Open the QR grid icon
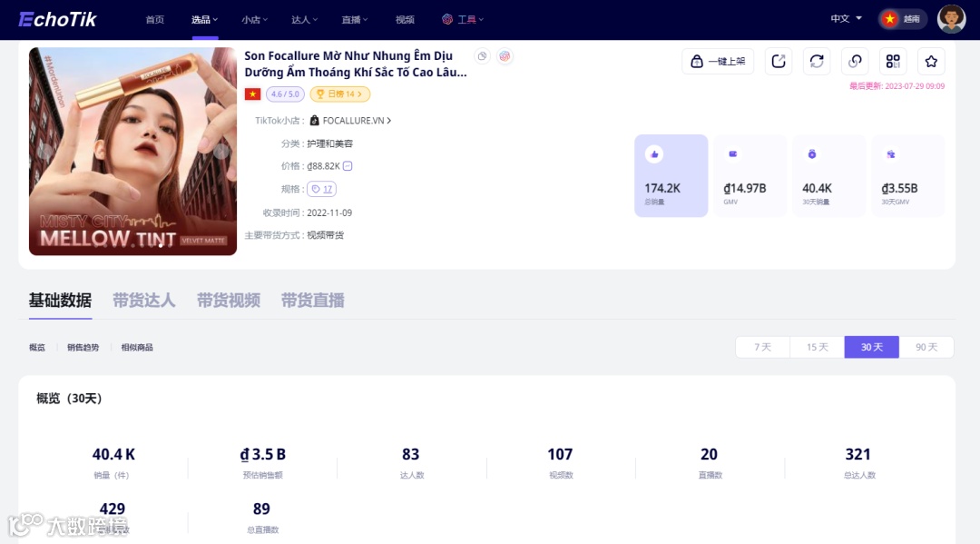The height and width of the screenshot is (544, 980). click(x=893, y=61)
